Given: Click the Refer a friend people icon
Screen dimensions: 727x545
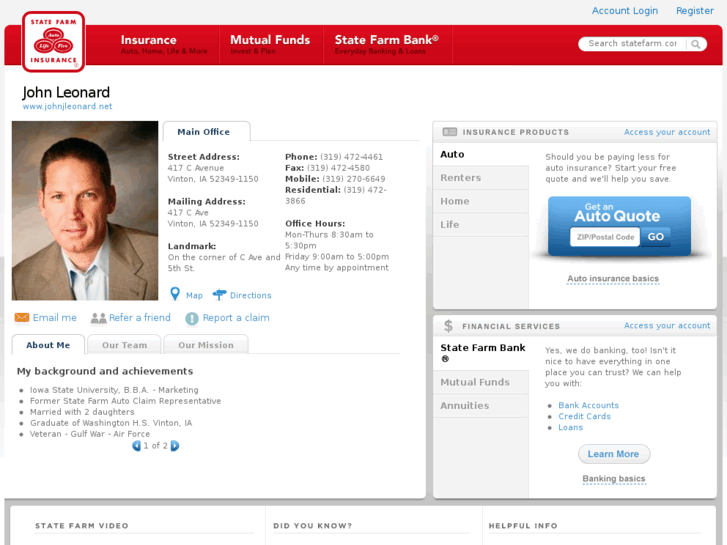Looking at the screenshot, I should (x=98, y=318).
